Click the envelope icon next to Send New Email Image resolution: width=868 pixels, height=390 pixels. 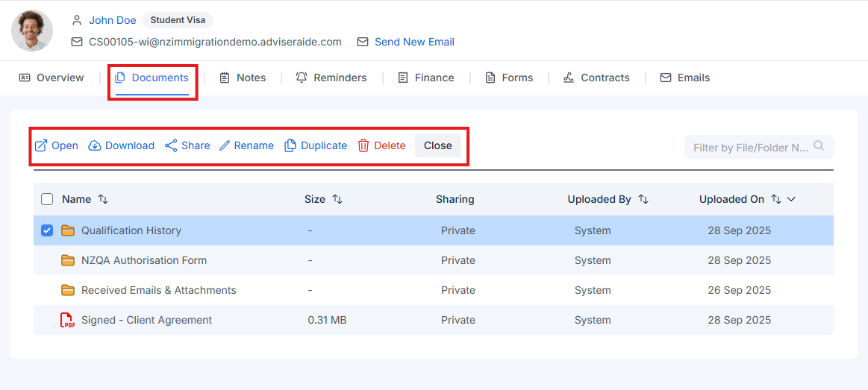point(363,42)
